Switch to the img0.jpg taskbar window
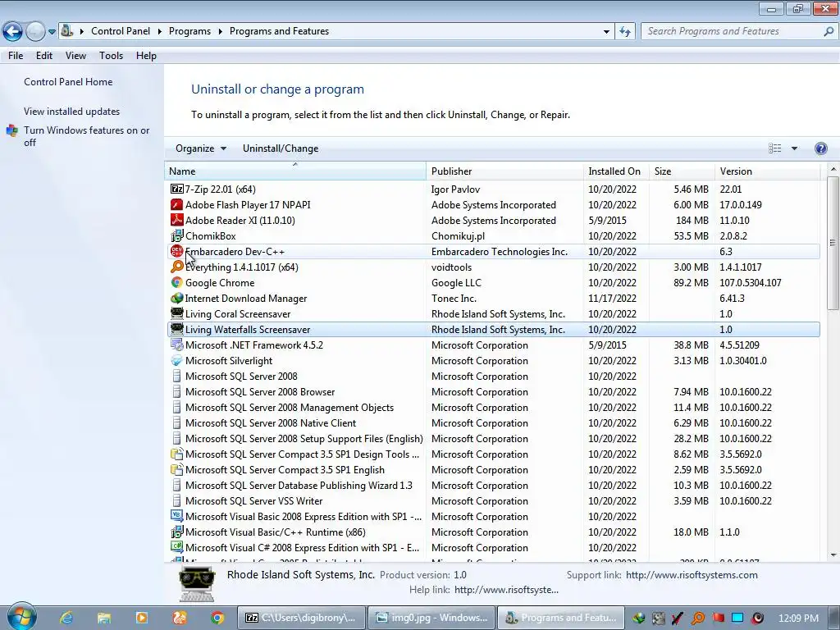 pos(431,618)
